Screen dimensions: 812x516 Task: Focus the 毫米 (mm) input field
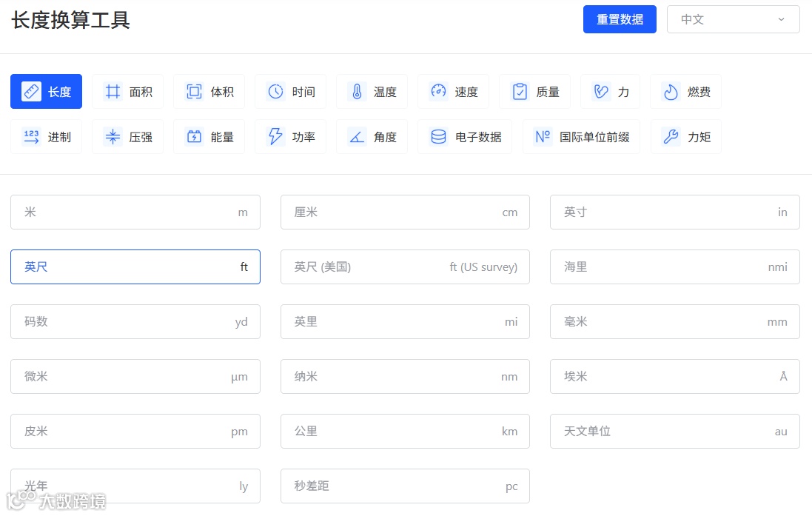675,322
